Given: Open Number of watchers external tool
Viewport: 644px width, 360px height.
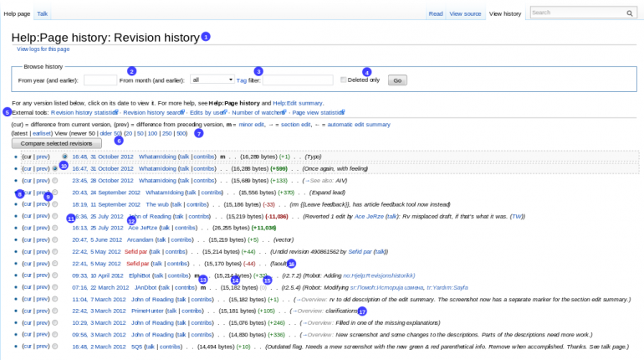Looking at the screenshot, I should pyautogui.click(x=259, y=112).
